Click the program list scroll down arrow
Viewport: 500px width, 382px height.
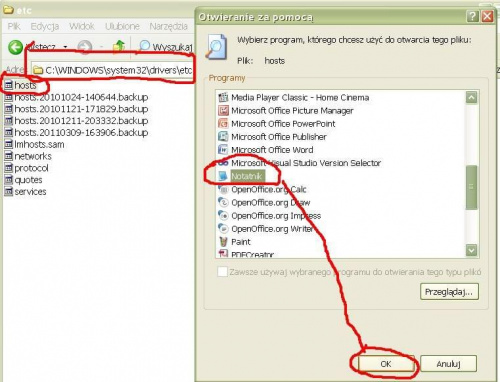[x=471, y=250]
